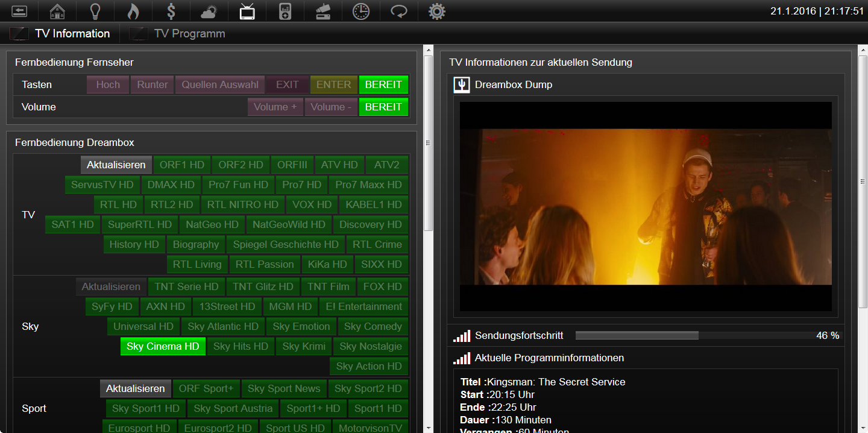Select channel SAT1 HD
Screen dimensions: 868x433
pyautogui.click(x=73, y=225)
